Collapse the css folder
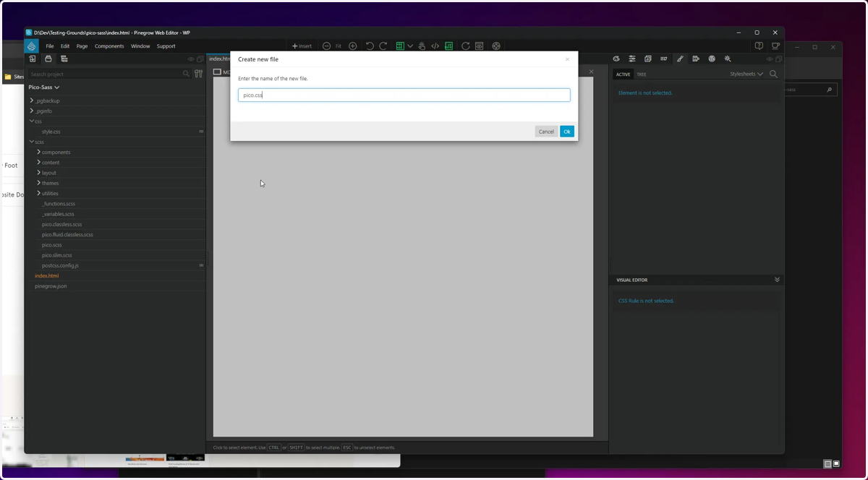868x480 pixels. tap(32, 121)
